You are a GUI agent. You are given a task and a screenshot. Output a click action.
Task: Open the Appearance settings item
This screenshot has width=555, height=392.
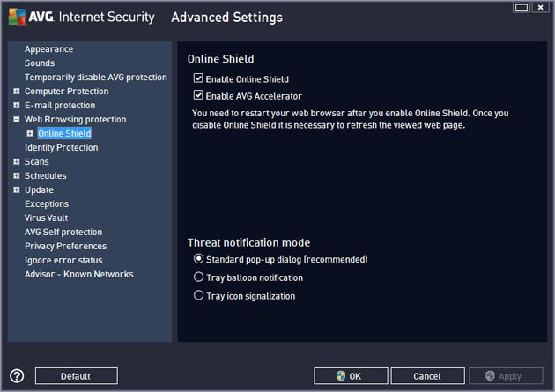point(48,49)
